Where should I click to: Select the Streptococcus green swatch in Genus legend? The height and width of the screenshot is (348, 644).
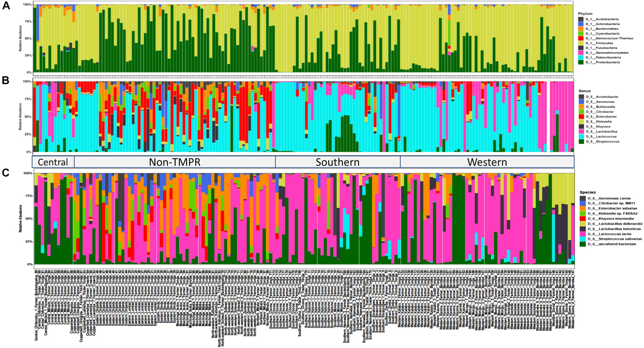pos(581,141)
